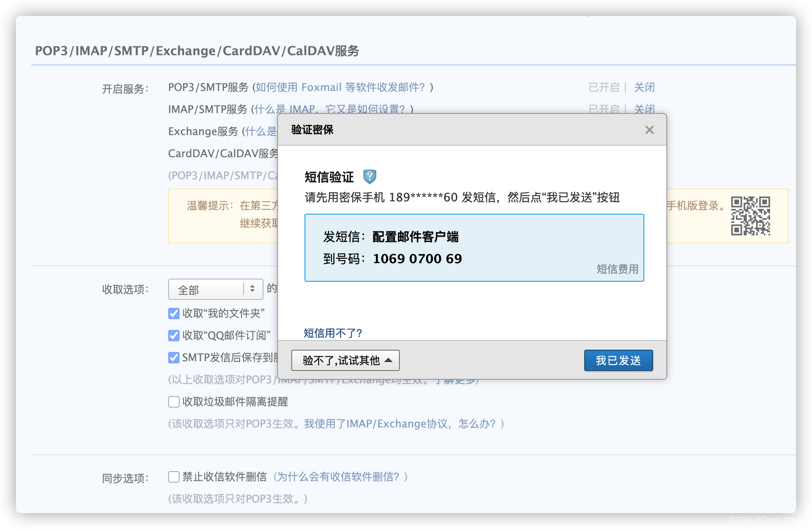Open the 什么是 IMAP help link
Image resolution: width=812 pixels, height=529 pixels.
[329, 109]
